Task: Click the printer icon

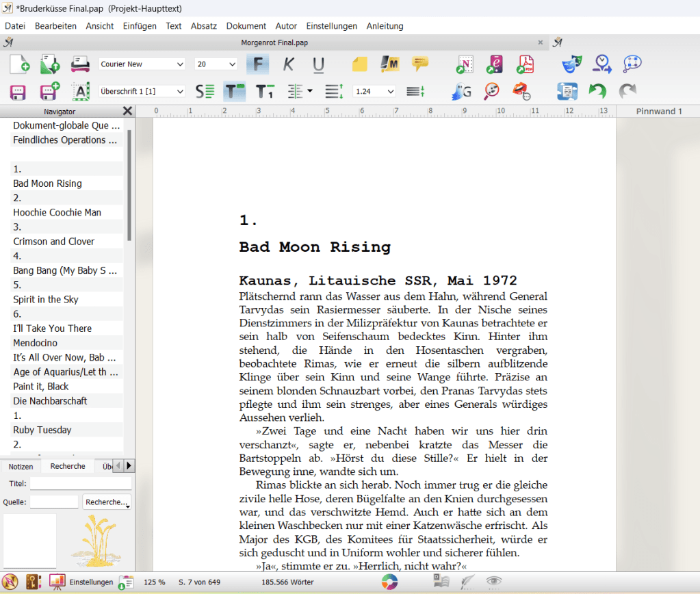Action: 81,64
